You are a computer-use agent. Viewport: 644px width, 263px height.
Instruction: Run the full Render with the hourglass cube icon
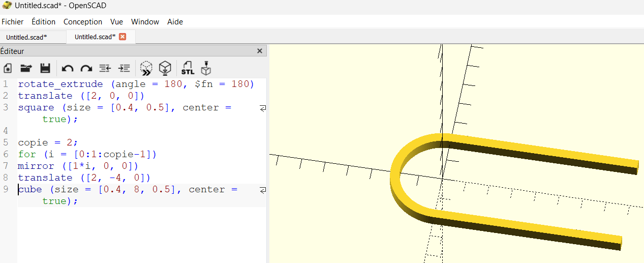click(x=165, y=68)
